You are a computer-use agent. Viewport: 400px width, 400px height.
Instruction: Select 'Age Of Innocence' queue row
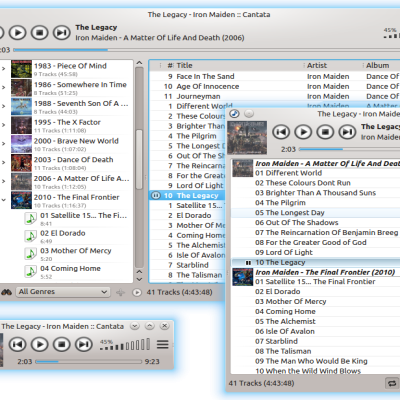coord(275,86)
